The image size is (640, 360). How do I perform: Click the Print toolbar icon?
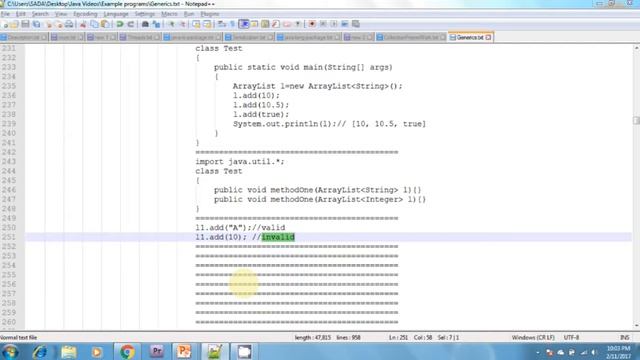(69, 24)
